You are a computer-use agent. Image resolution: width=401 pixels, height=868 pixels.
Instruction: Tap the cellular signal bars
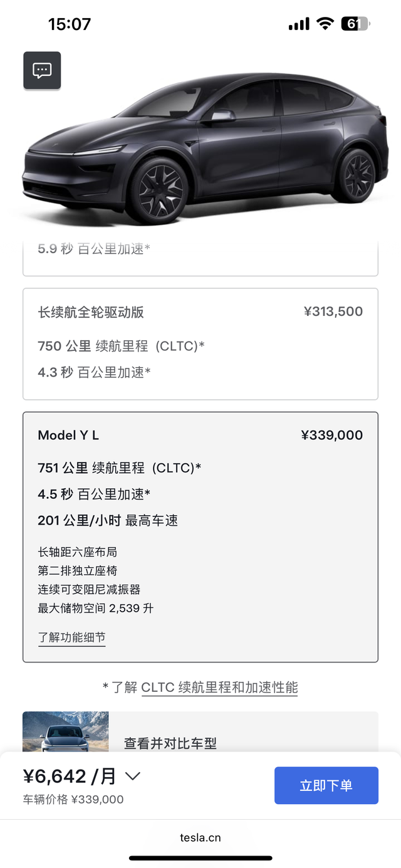(x=299, y=24)
